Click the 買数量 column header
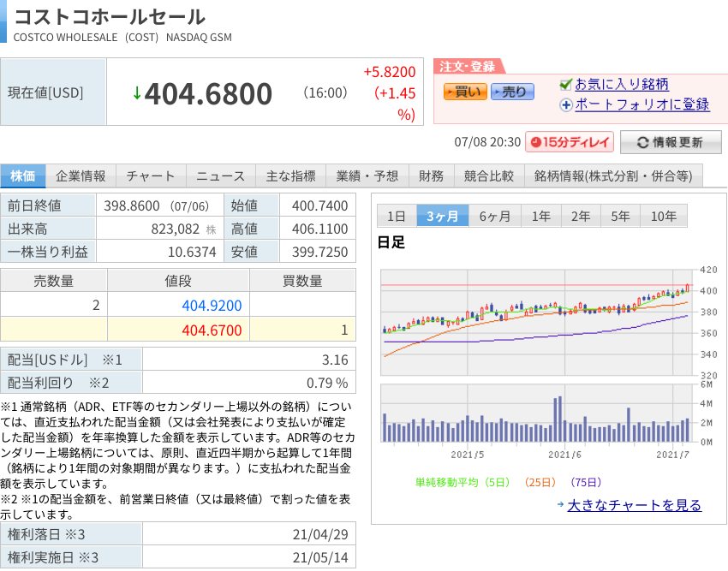The width and height of the screenshot is (728, 571). 302,281
